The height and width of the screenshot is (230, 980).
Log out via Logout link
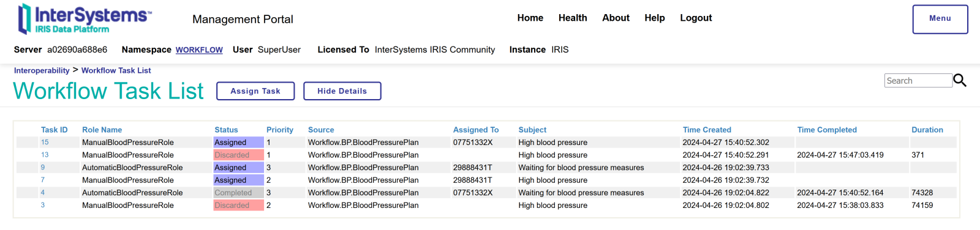click(696, 18)
